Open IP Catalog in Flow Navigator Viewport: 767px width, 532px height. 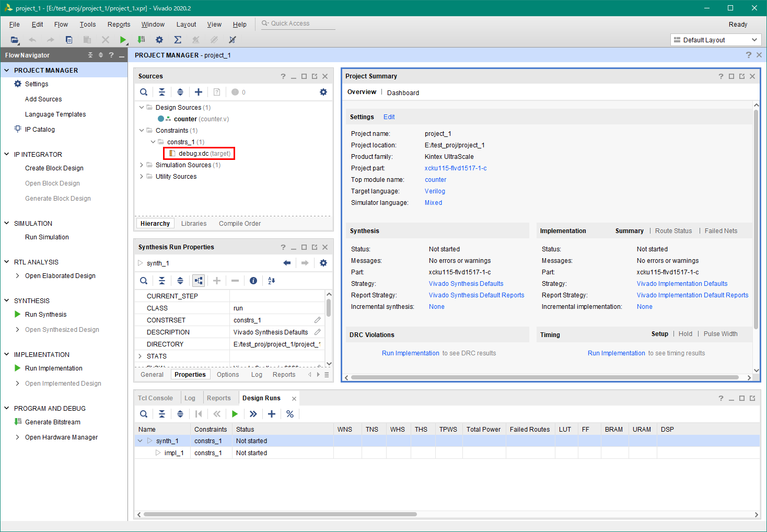pyautogui.click(x=40, y=130)
